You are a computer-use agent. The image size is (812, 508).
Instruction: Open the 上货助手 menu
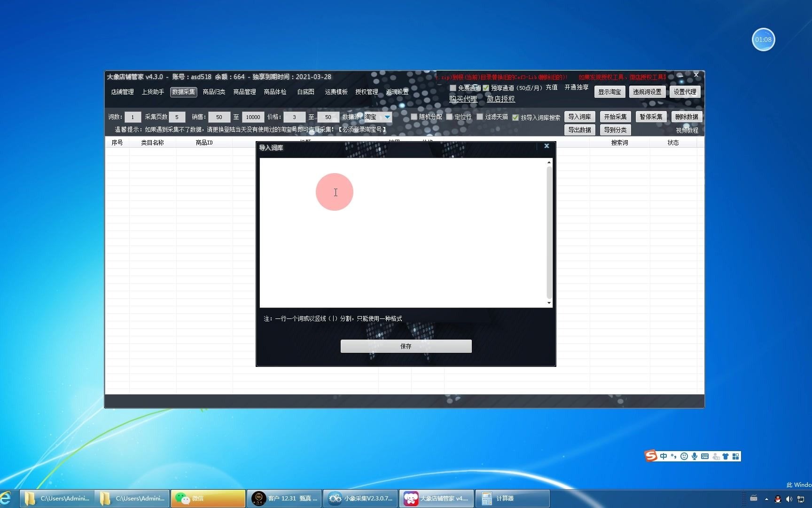coord(153,92)
